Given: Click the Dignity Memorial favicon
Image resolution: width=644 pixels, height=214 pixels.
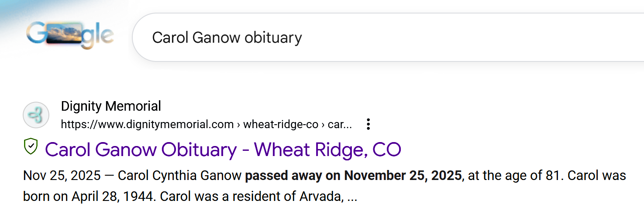Looking at the screenshot, I should coord(36,115).
